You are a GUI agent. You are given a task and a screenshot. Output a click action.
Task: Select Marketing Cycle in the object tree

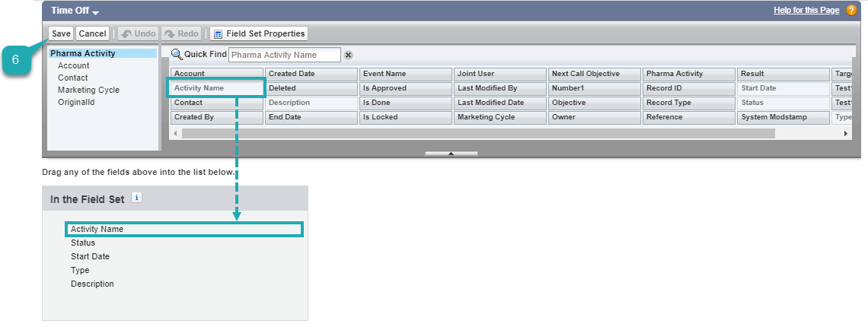tap(88, 90)
